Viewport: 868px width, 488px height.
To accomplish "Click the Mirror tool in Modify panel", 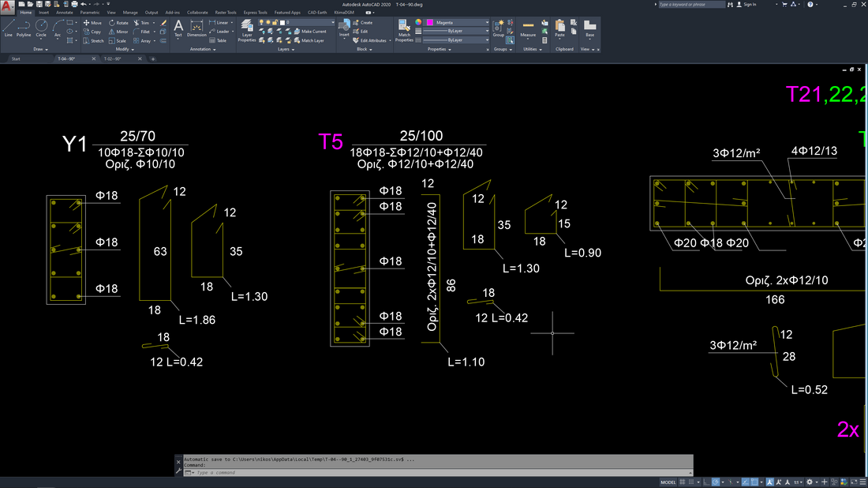I will click(118, 32).
